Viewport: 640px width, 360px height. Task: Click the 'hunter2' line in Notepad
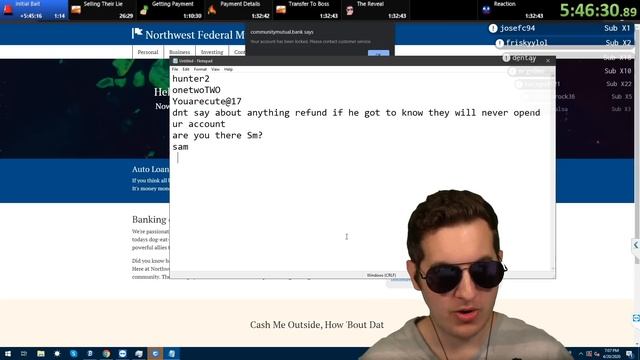click(191, 79)
